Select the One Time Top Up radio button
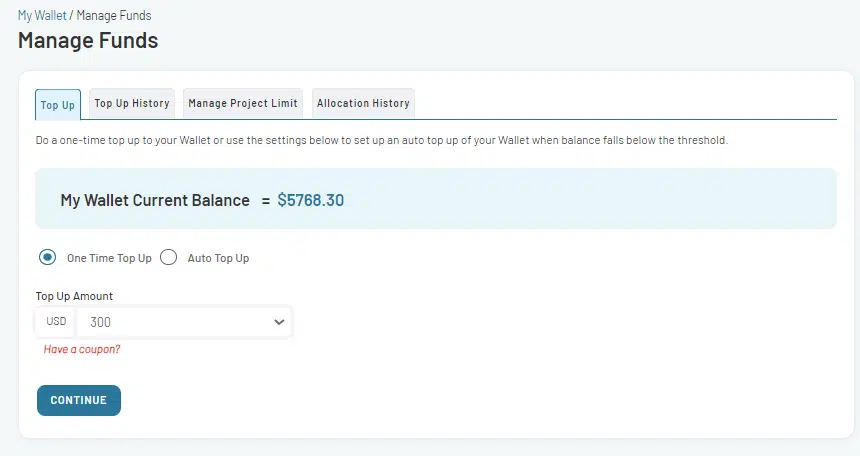Viewport: 860px width, 456px height. coord(47,257)
